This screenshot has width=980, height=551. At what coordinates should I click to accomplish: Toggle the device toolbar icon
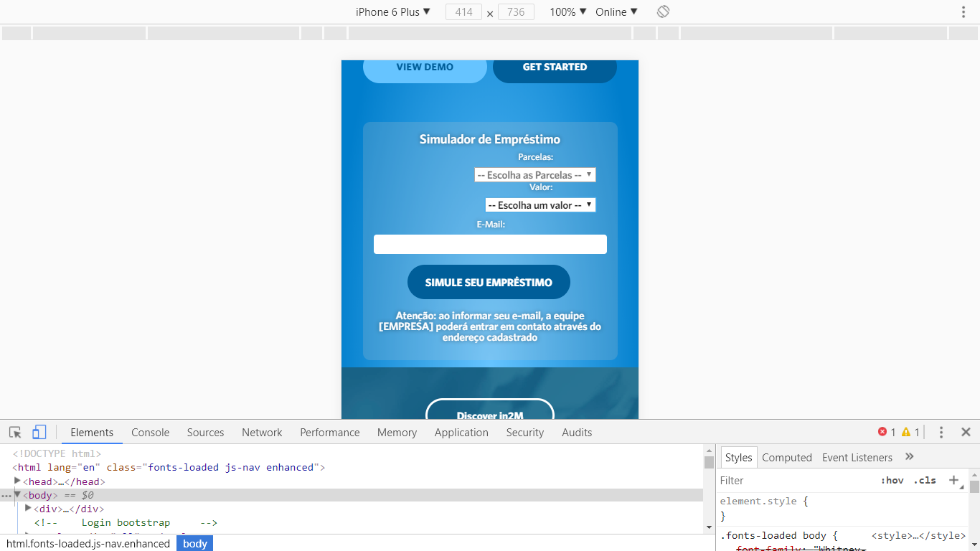(39, 432)
